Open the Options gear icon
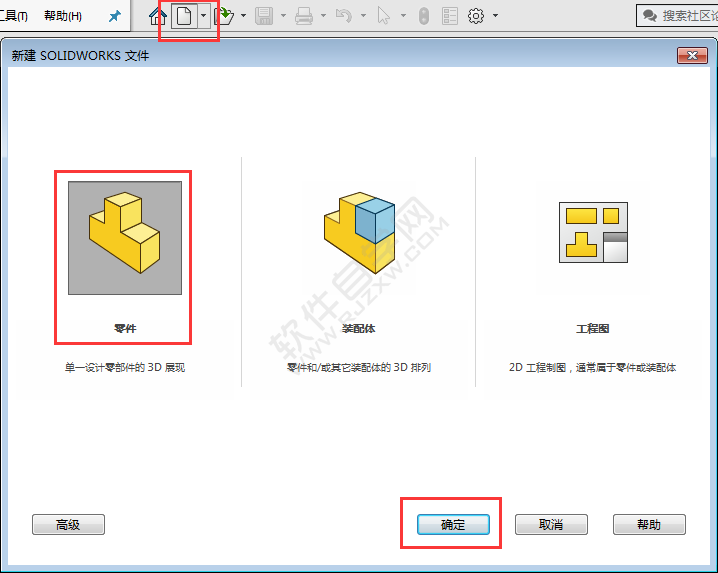 [476, 16]
